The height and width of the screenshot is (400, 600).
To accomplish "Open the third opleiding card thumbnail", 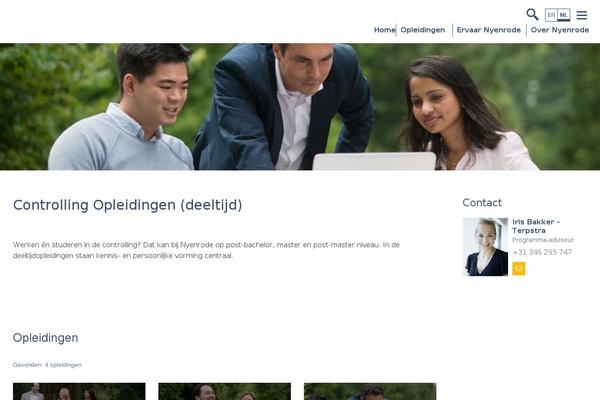I will tap(370, 391).
